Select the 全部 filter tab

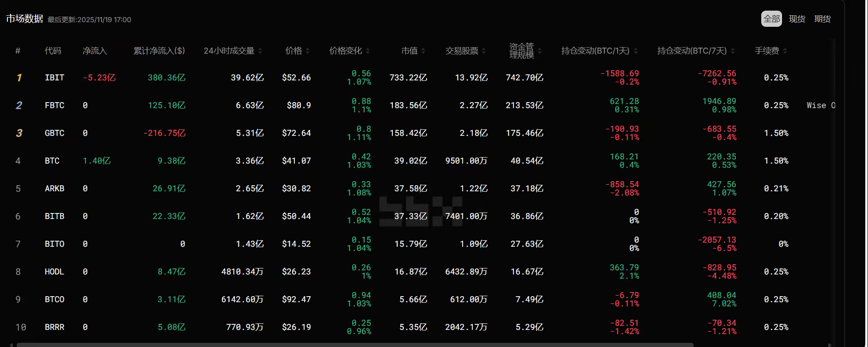pyautogui.click(x=771, y=19)
